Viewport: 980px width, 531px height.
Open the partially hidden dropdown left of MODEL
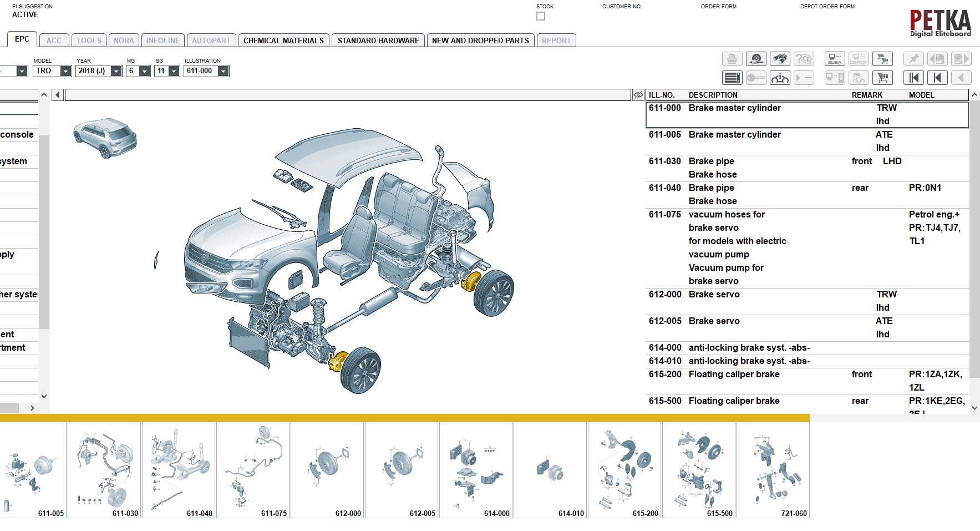coord(22,71)
